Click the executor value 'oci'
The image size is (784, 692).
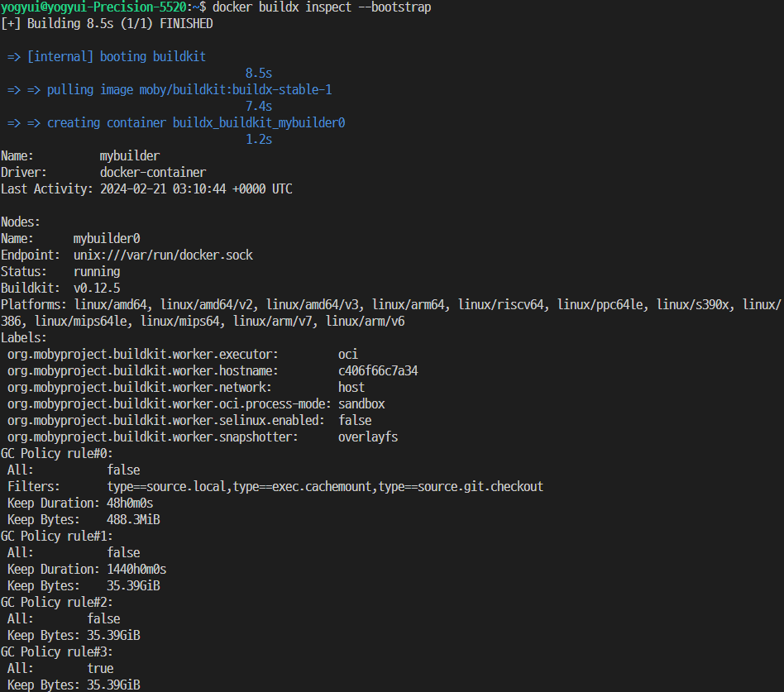coord(348,354)
